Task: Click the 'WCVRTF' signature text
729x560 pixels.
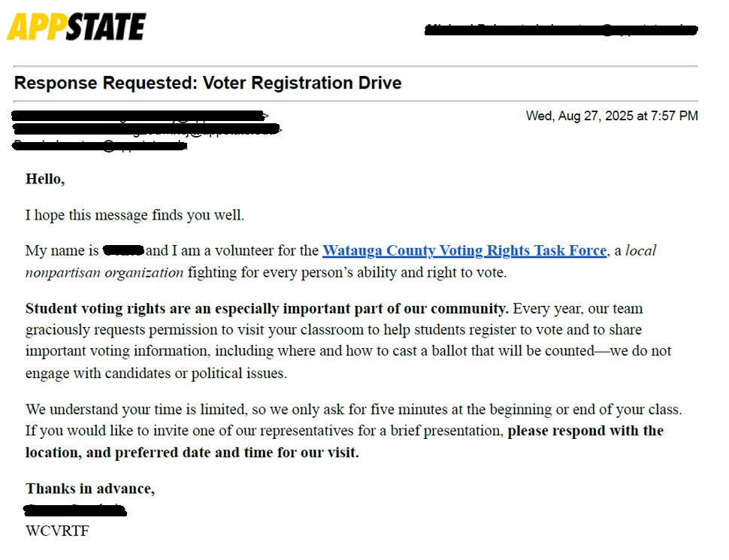Action: coord(57,531)
